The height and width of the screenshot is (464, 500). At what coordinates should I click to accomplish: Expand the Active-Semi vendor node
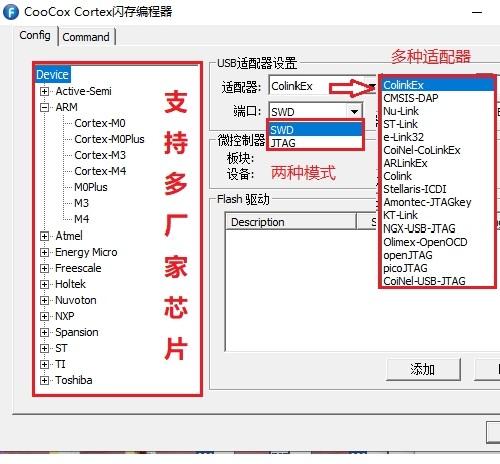(x=44, y=91)
